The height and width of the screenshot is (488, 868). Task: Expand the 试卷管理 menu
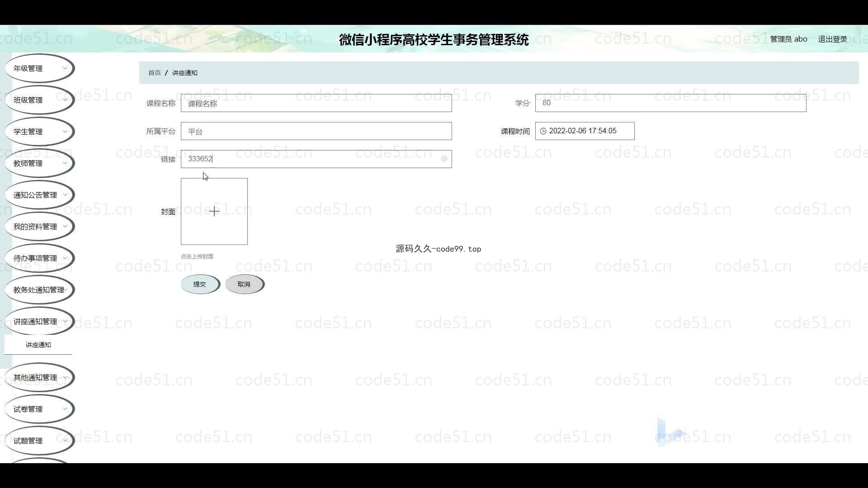tap(39, 409)
